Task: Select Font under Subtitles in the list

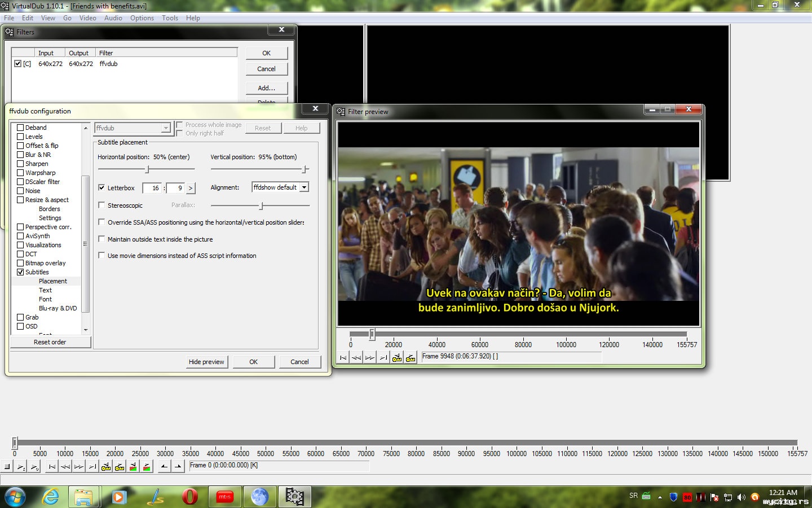Action: 45,299
